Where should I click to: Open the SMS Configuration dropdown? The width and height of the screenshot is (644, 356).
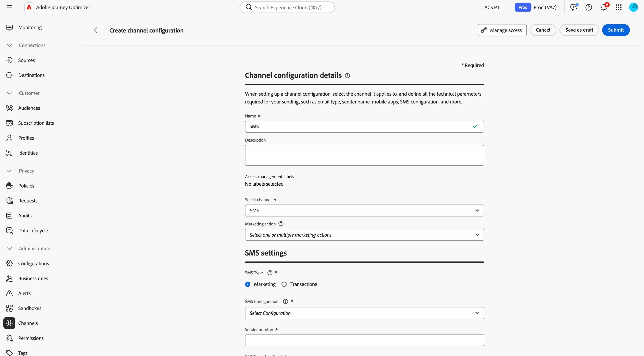tap(364, 313)
